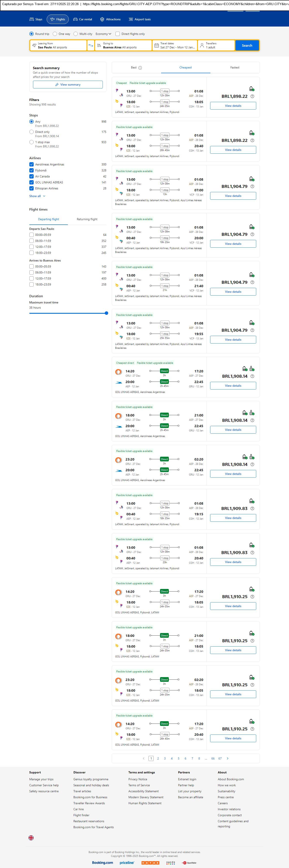Image resolution: width=289 pixels, height=868 pixels.
Task: Go to next results page arrow
Action: click(228, 758)
